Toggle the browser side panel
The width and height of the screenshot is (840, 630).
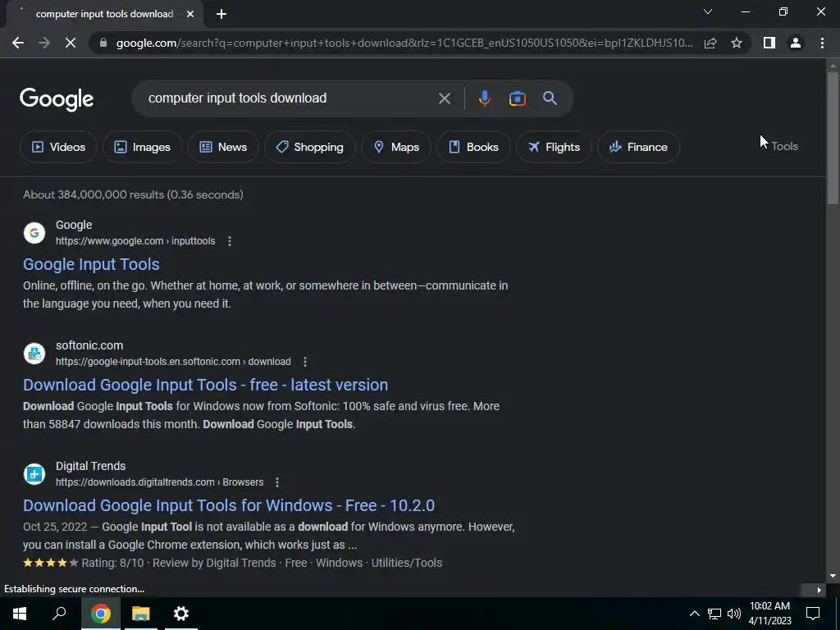point(769,43)
